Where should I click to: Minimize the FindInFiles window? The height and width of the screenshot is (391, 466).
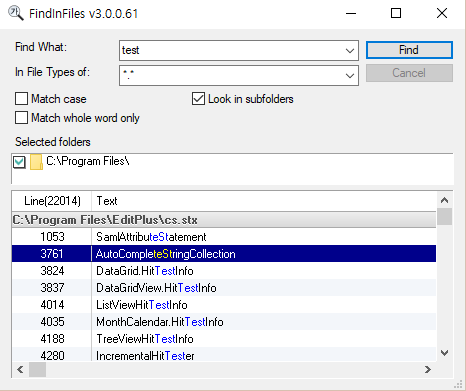[351, 14]
